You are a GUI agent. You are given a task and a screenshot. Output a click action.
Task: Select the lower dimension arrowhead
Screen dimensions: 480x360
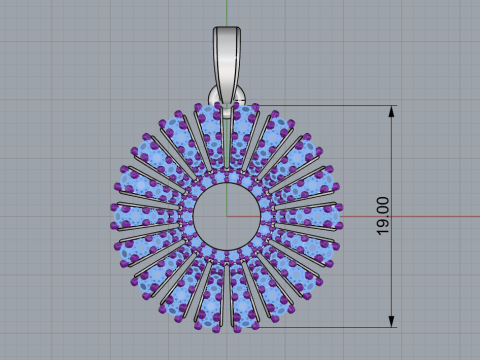coord(392,321)
